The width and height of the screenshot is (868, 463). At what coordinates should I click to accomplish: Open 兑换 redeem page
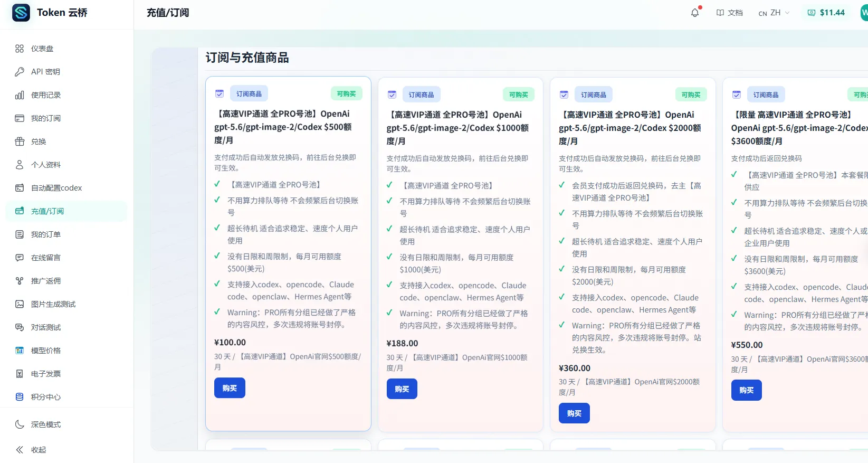pyautogui.click(x=66, y=141)
